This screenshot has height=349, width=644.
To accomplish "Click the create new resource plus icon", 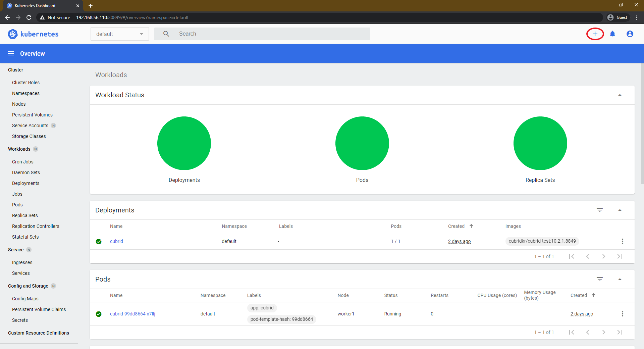I will (595, 34).
